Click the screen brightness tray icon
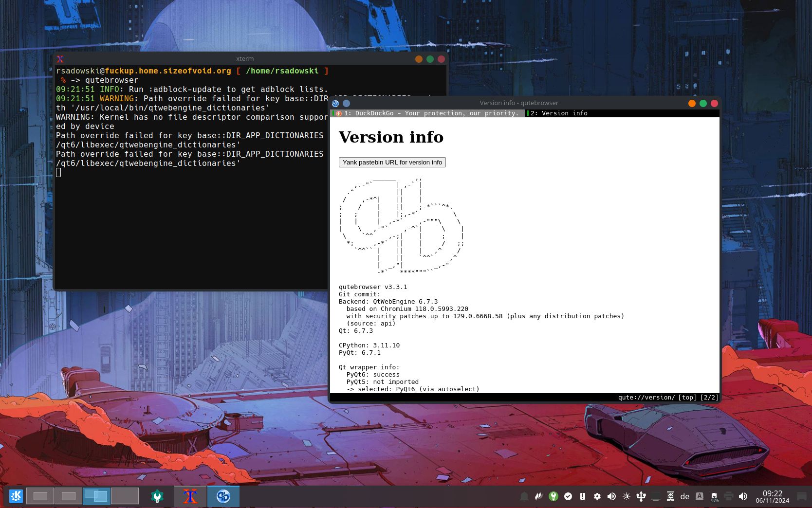The image size is (812, 508). pos(626,496)
